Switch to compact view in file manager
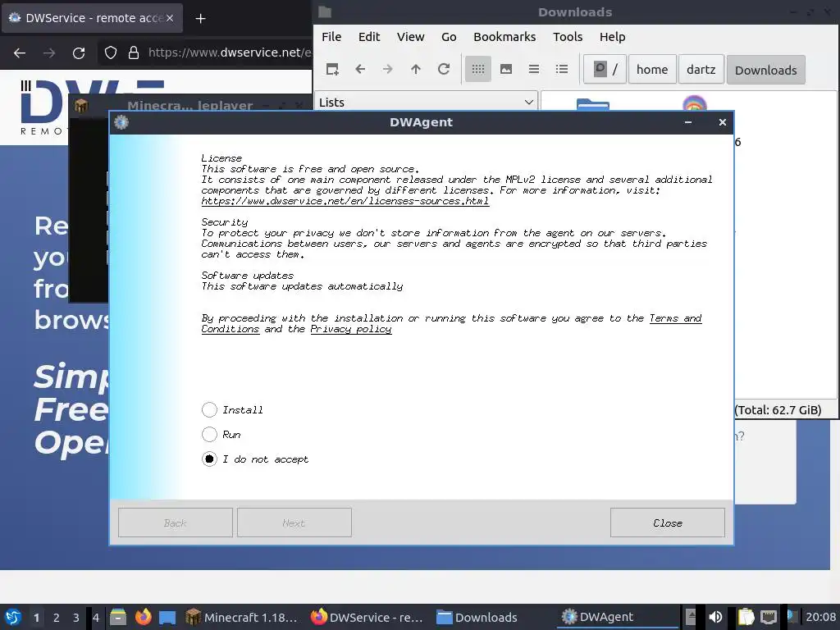This screenshot has height=630, width=840. pos(533,69)
